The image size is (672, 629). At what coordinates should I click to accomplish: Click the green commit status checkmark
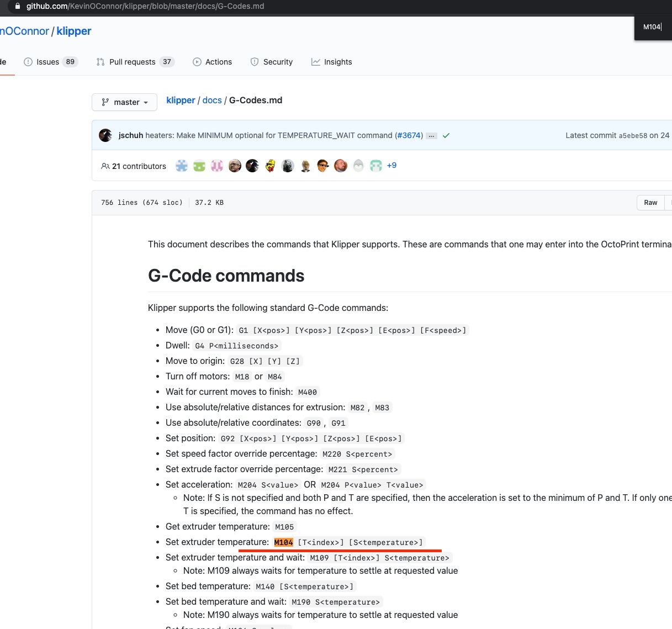[x=446, y=135]
